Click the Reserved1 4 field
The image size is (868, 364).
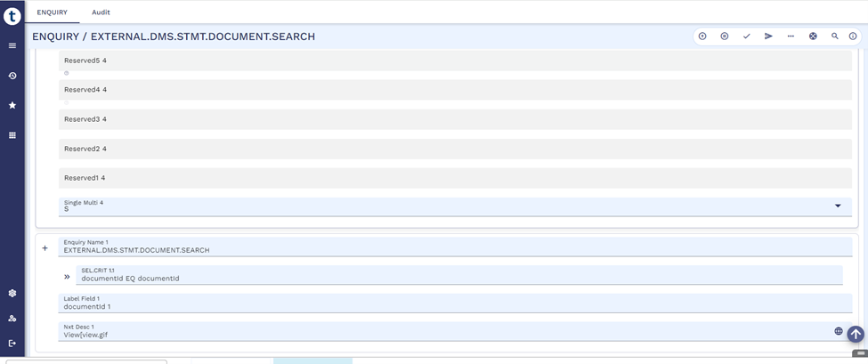pyautogui.click(x=455, y=178)
